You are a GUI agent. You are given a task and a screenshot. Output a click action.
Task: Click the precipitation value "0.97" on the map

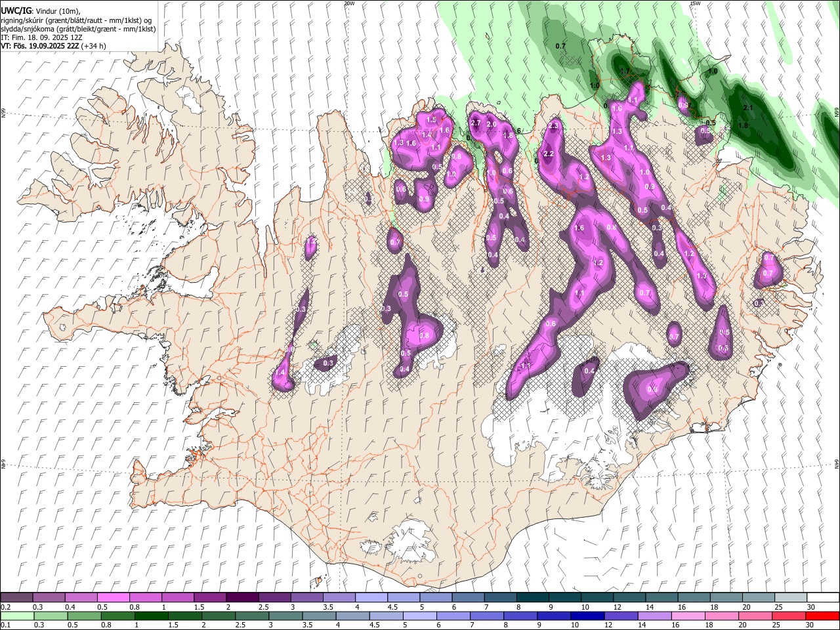click(x=684, y=105)
